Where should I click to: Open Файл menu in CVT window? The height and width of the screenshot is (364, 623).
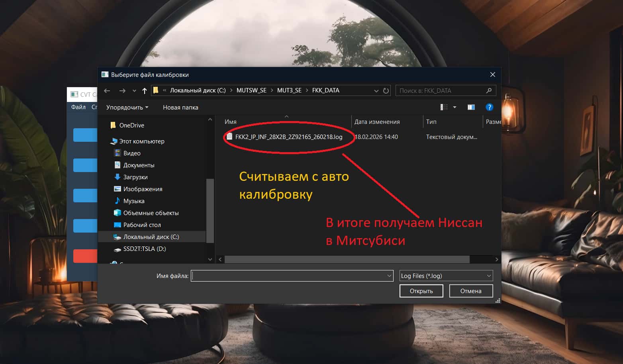(x=78, y=107)
